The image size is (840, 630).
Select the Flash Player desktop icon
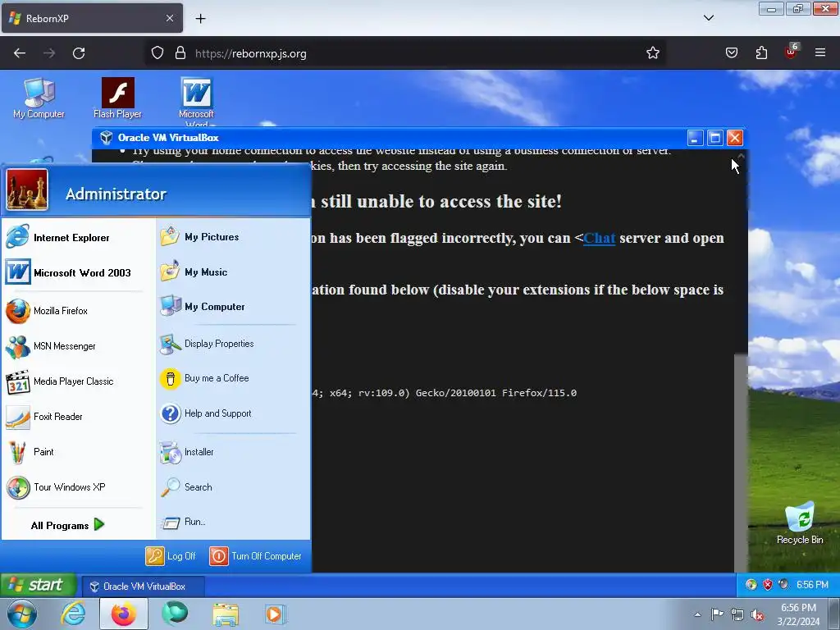[118, 98]
